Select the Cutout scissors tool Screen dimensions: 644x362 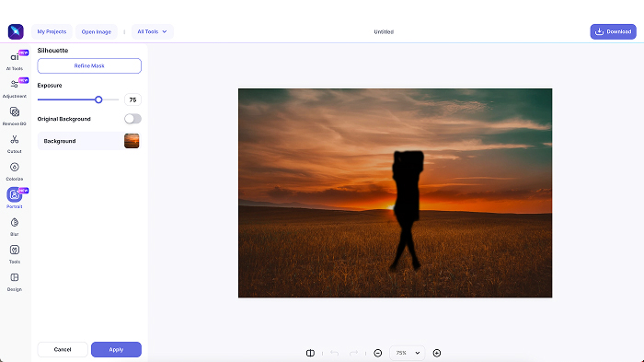tap(15, 143)
